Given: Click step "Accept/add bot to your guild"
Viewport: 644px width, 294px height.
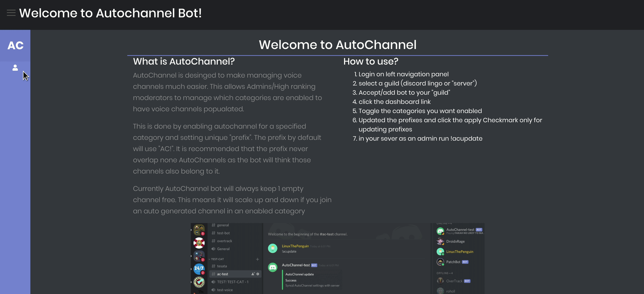Looking at the screenshot, I should [404, 92].
